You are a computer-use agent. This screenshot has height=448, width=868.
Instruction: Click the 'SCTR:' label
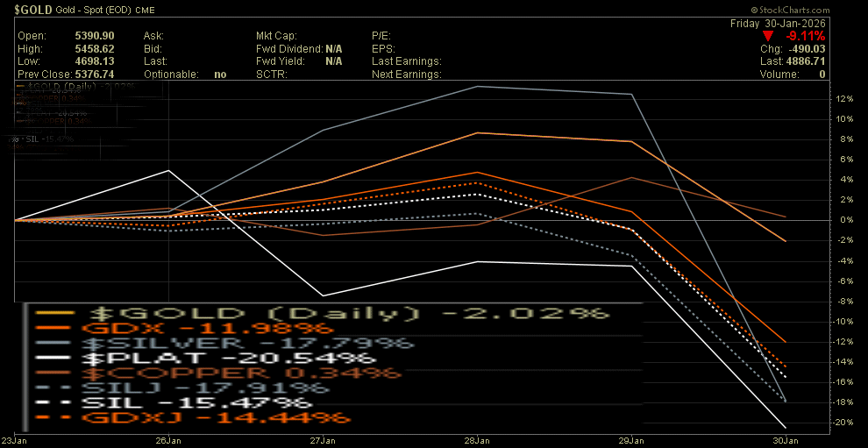pos(271,75)
